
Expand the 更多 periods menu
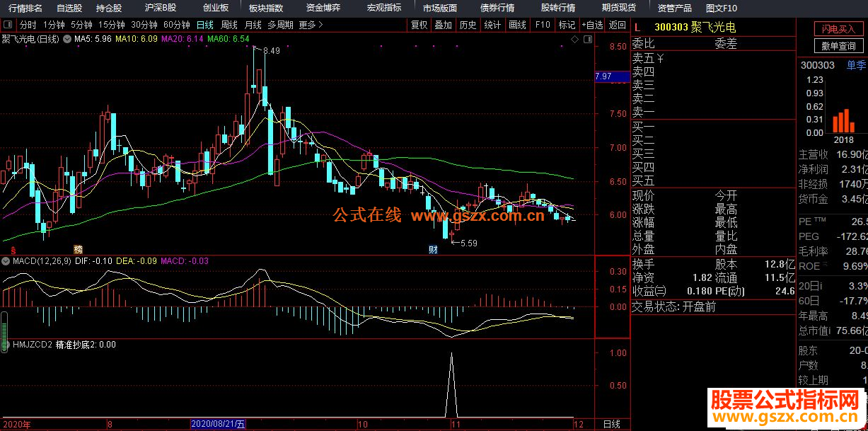tap(311, 25)
